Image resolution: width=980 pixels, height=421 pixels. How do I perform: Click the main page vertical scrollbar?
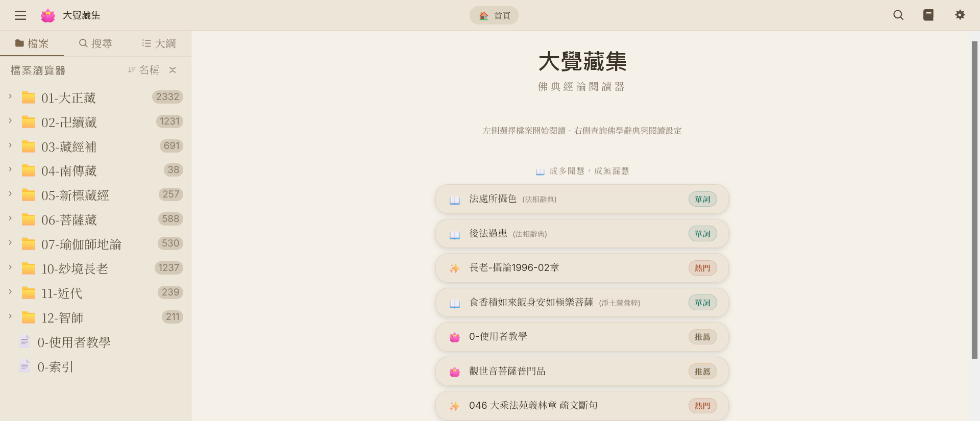(x=974, y=200)
